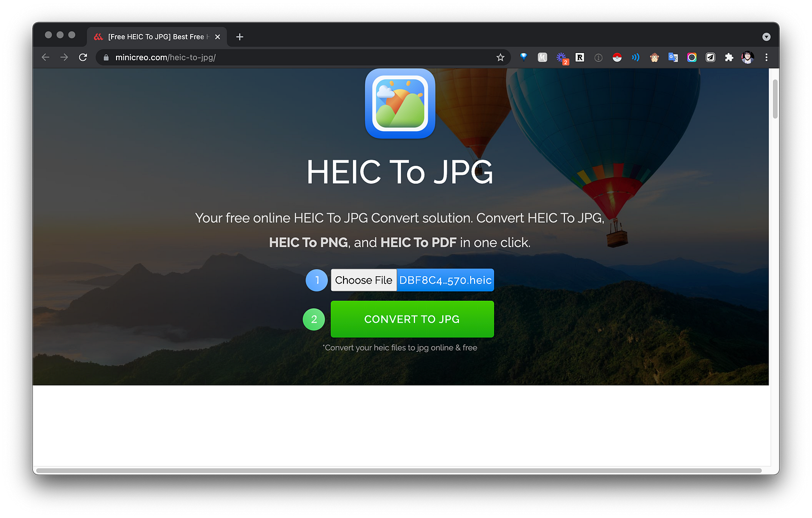The image size is (812, 518).
Task: Open a new browser tab
Action: click(240, 37)
